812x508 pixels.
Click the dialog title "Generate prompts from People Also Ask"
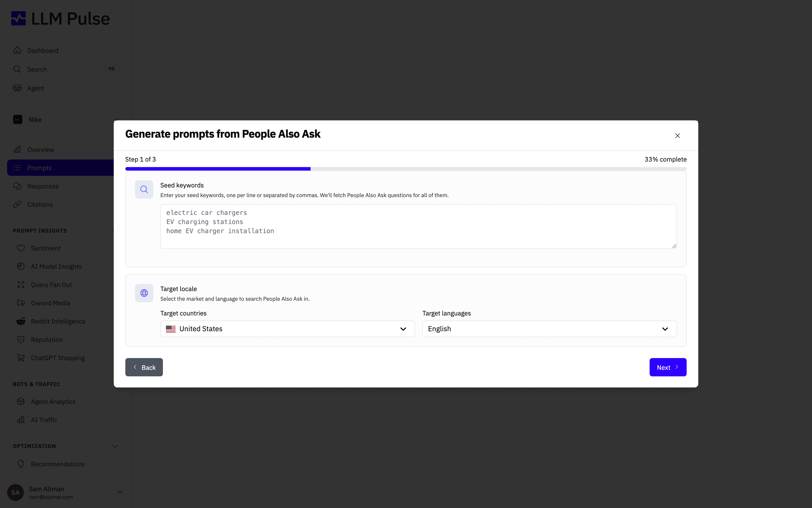click(223, 134)
